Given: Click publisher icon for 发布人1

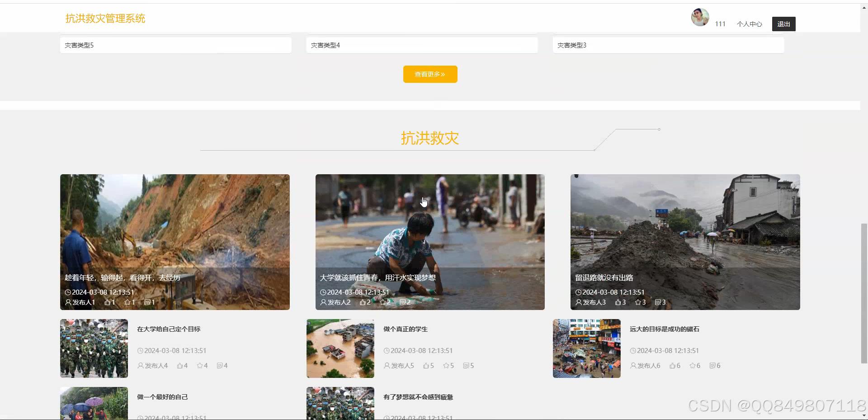Looking at the screenshot, I should coord(68,302).
